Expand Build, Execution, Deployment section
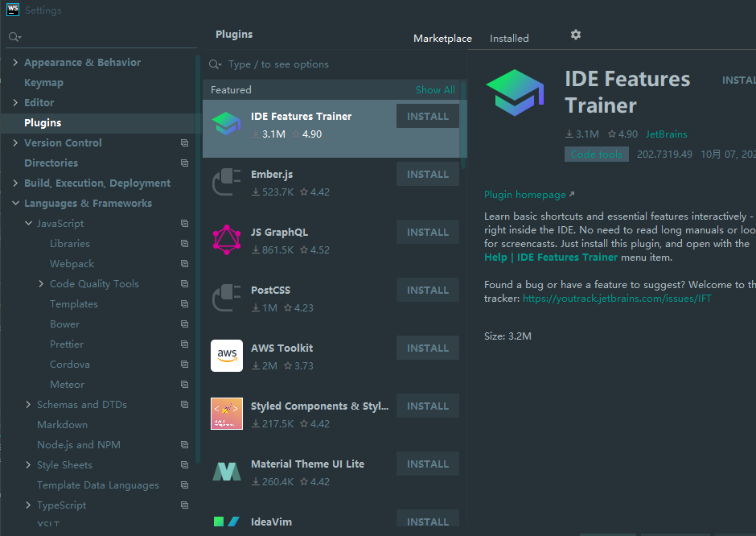 pos(15,183)
